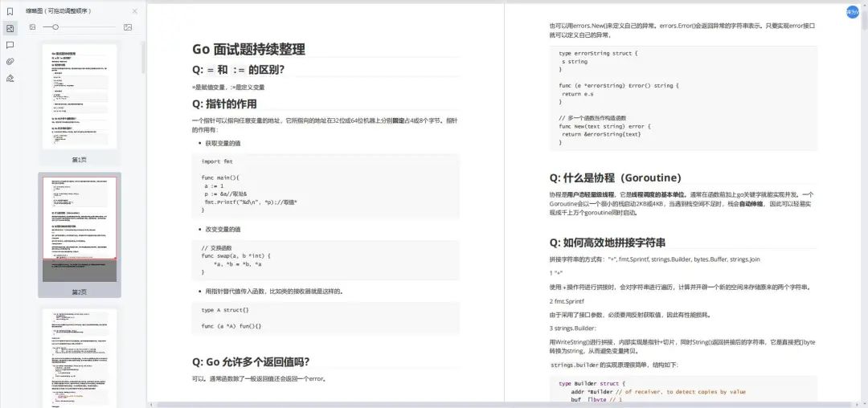Click the large thumbnail size icon

(128, 27)
